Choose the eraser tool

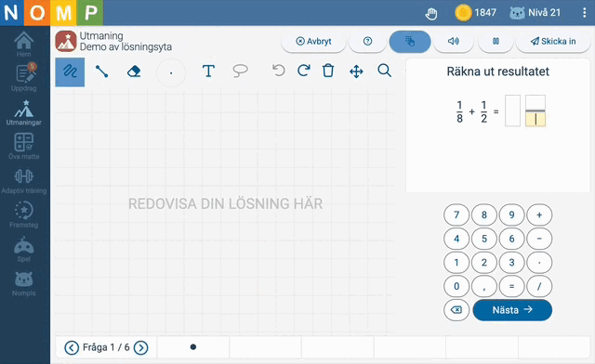(134, 71)
